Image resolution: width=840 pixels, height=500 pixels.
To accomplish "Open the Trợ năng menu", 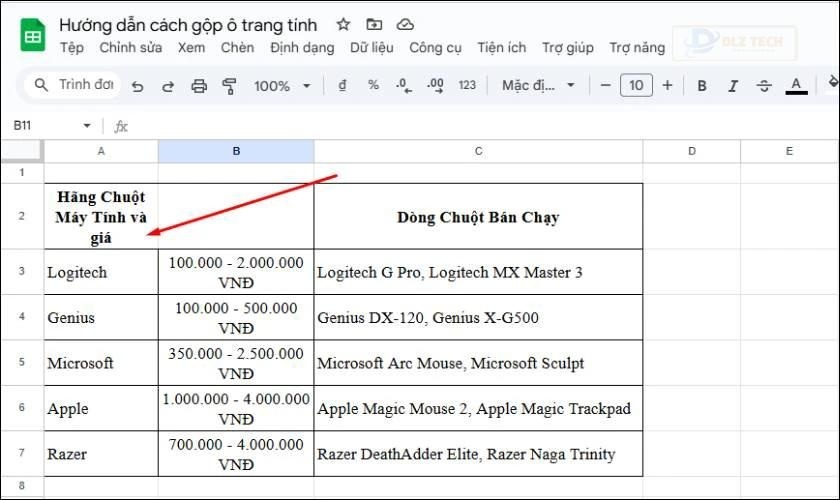I will [x=637, y=48].
